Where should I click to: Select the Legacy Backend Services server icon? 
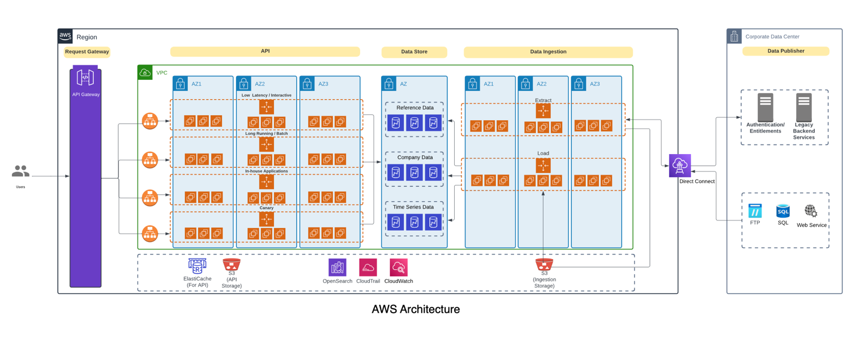(x=804, y=108)
